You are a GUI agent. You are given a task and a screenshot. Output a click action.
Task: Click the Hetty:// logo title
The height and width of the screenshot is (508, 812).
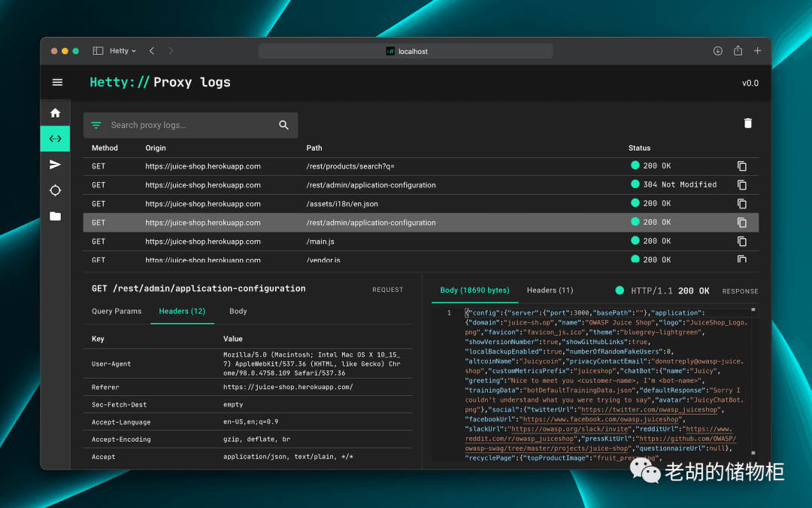120,83
